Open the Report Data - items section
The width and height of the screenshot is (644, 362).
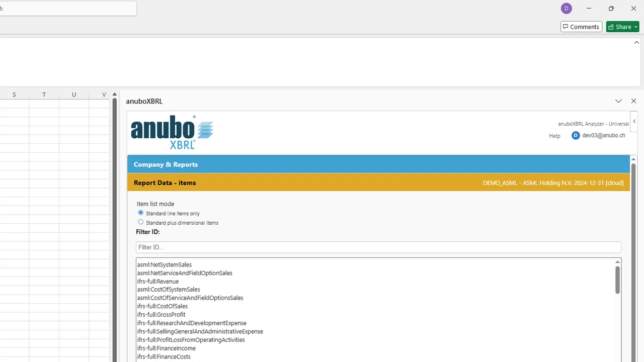[x=378, y=183]
